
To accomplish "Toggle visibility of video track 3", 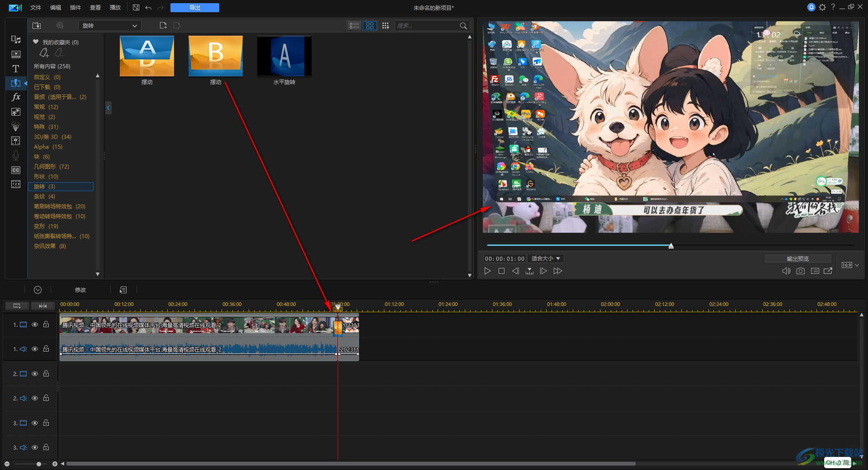I will [35, 423].
